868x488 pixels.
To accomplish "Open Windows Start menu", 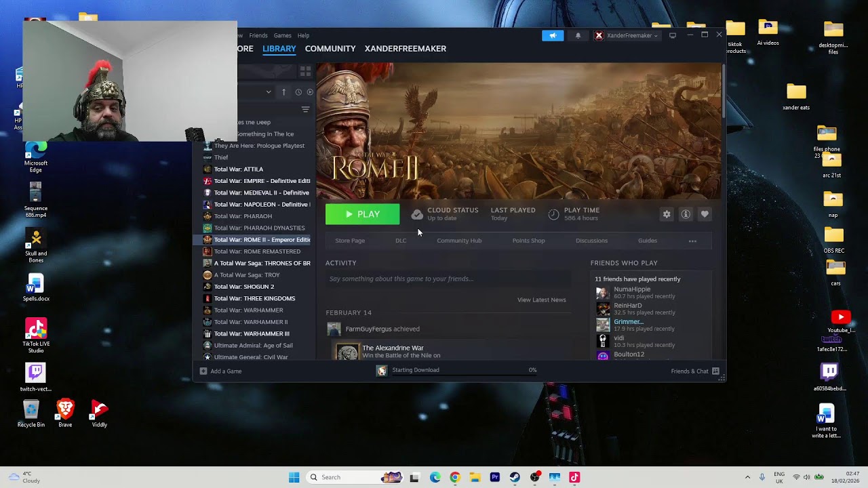I will tap(294, 477).
